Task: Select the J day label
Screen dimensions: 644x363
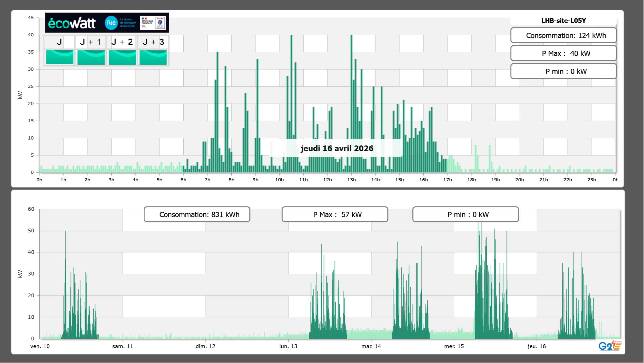Action: pyautogui.click(x=59, y=42)
